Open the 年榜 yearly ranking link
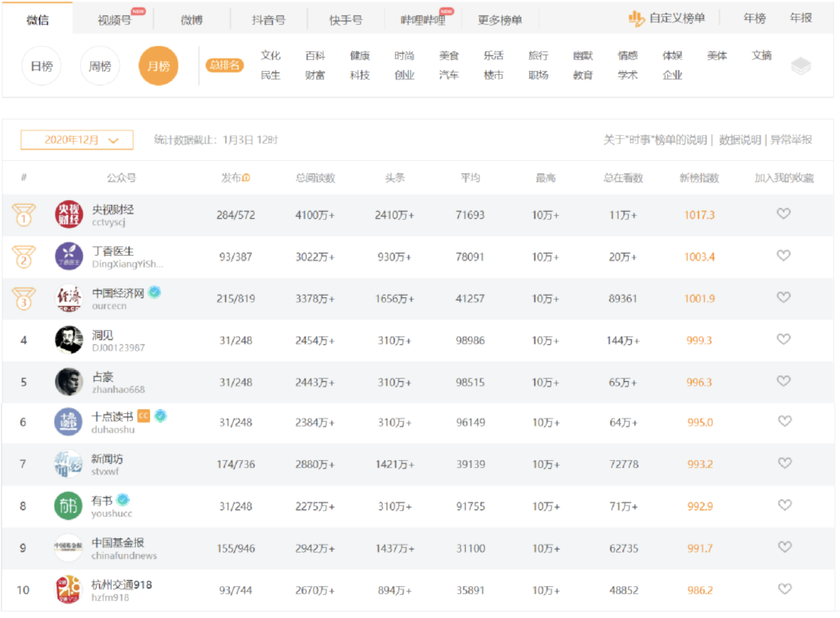Viewport: 840px width, 618px height. coord(755,18)
